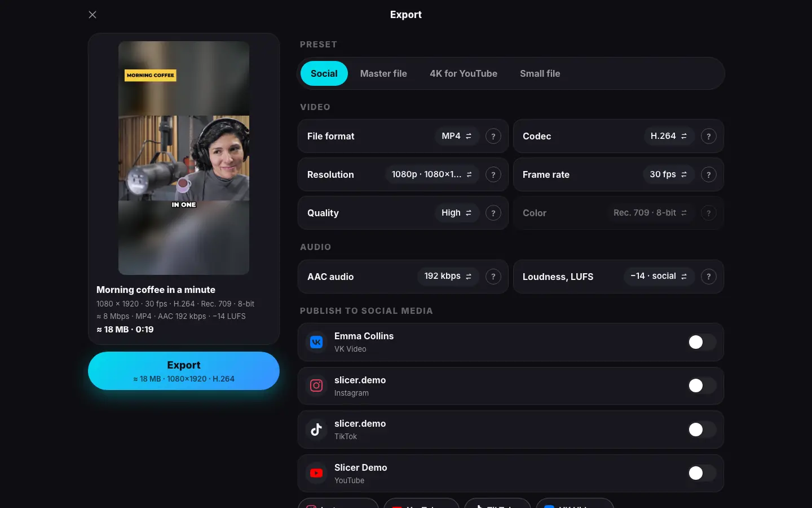
Task: Click the "Emma Collins" account name
Action: pos(364,336)
